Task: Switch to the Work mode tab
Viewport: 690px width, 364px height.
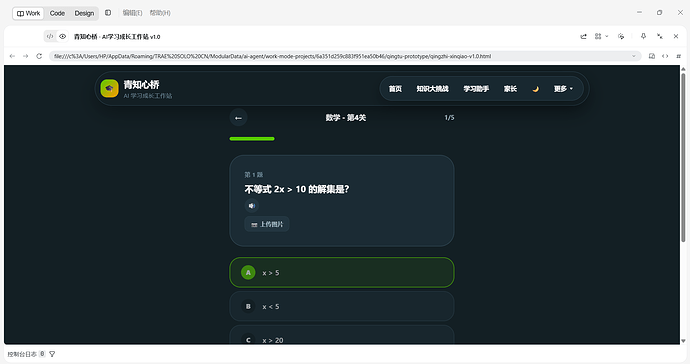Action: (x=28, y=13)
